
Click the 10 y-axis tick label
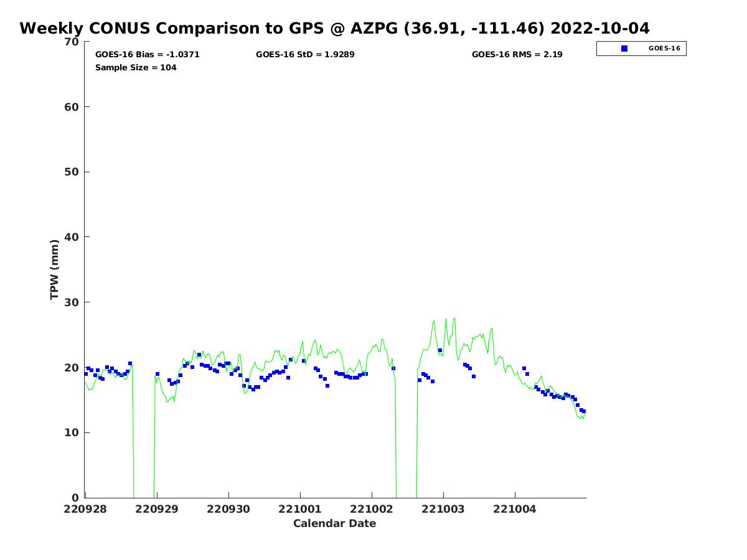[72, 432]
